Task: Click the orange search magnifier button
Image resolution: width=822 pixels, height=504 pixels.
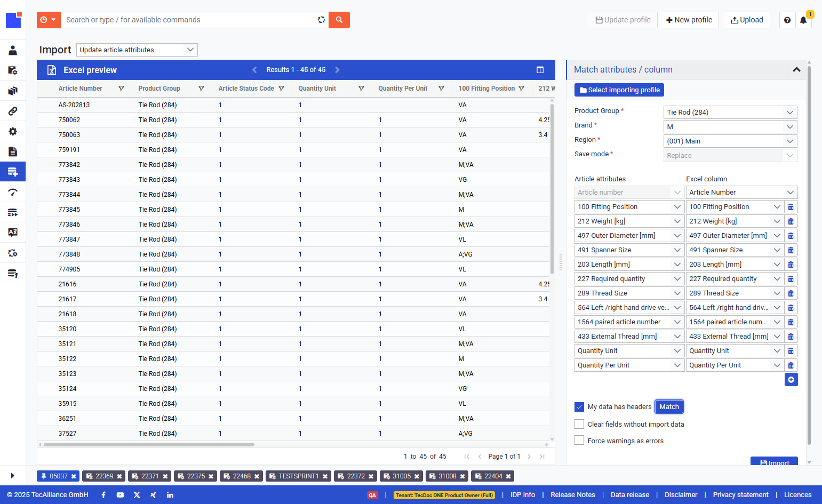Action: pyautogui.click(x=339, y=20)
